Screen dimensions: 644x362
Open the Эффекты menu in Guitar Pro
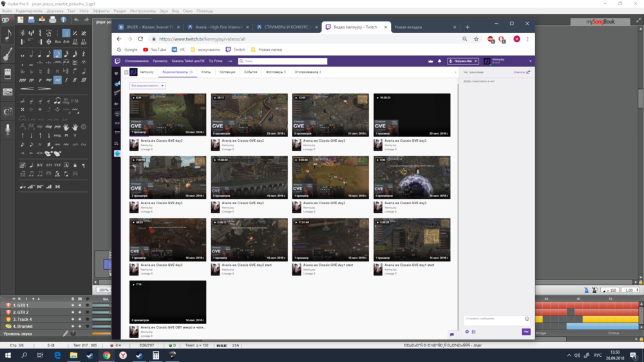pos(101,11)
